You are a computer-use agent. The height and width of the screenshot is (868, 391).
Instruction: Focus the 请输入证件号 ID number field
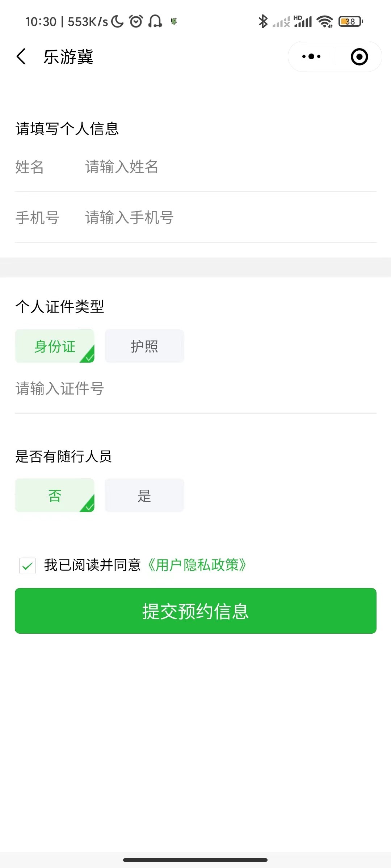tap(195, 389)
